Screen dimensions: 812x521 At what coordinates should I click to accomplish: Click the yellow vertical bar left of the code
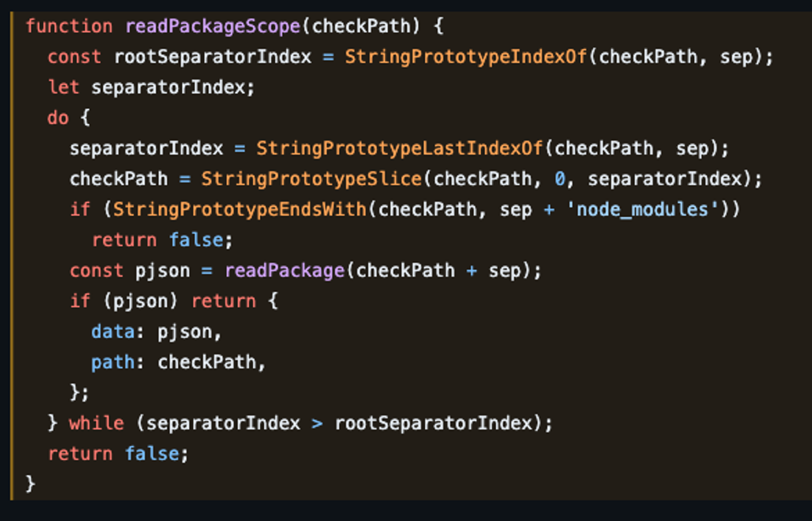12,256
